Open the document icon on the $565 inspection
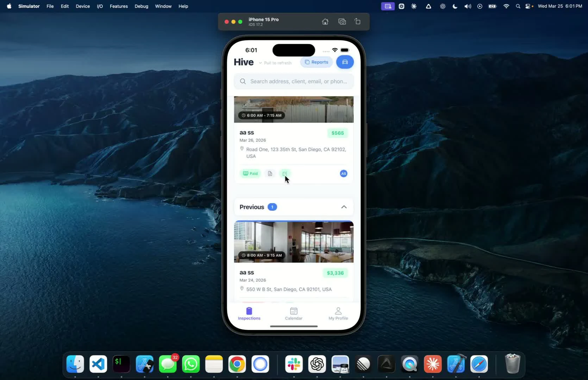The image size is (588, 380). pos(270,173)
